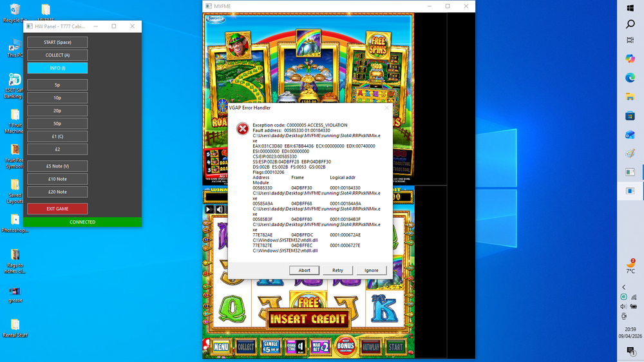Select the ESET Safe Banking shortcut
Image resolution: width=644 pixels, height=362 pixels.
[13, 86]
